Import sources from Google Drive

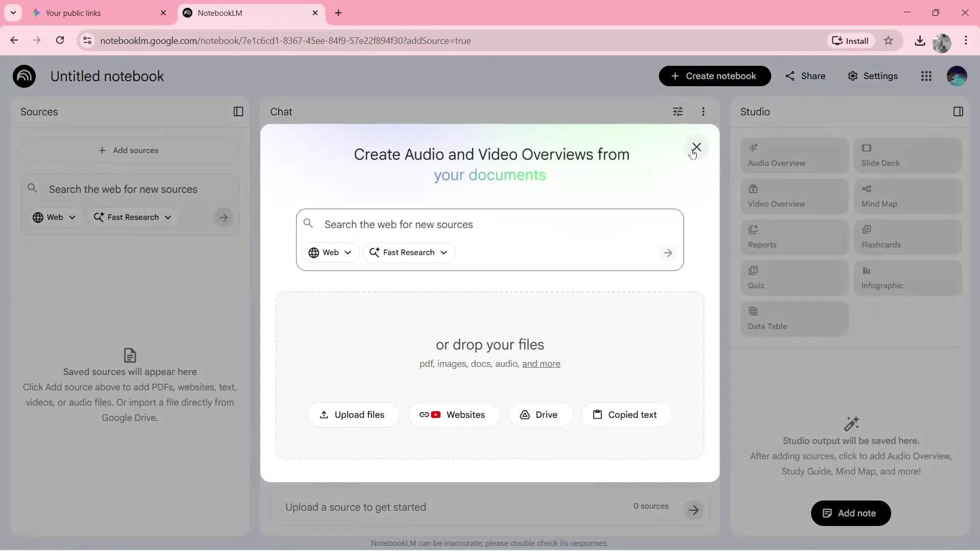coord(541,415)
